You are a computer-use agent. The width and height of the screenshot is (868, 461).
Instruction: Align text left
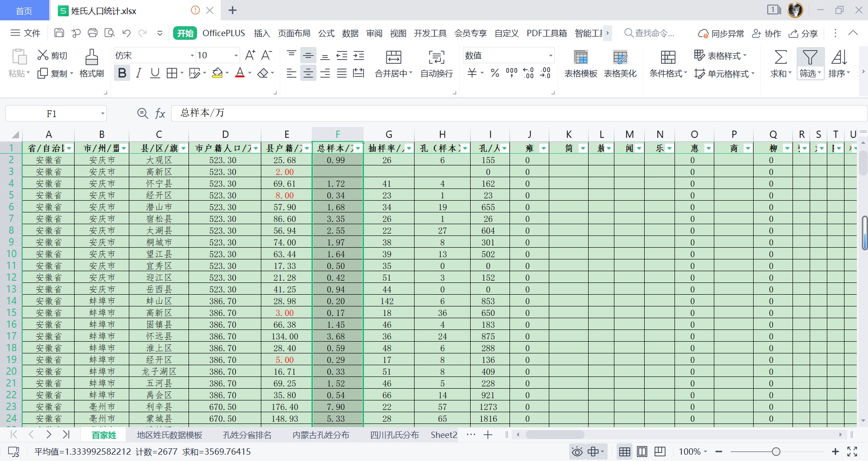[292, 73]
